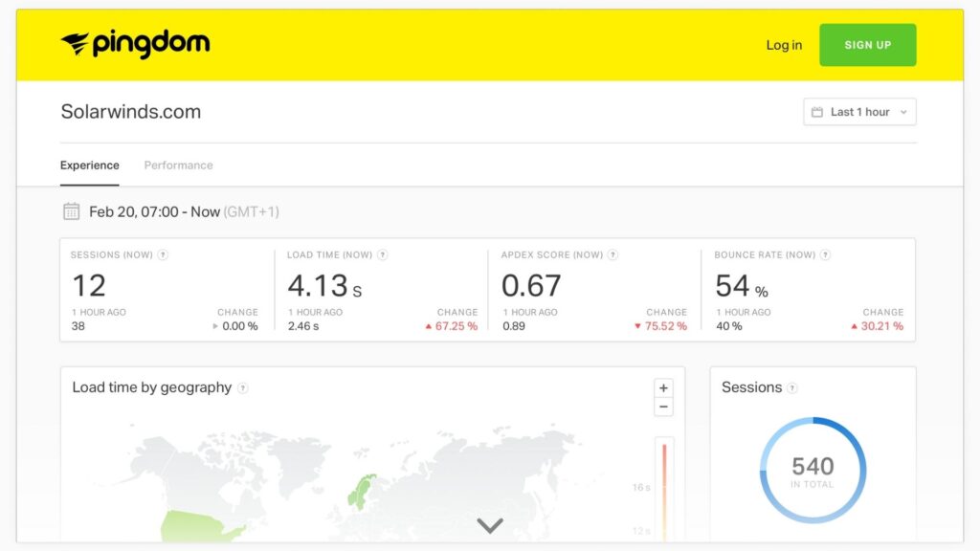
Task: Click the Apdex Score (Now) help icon
Action: point(613,254)
